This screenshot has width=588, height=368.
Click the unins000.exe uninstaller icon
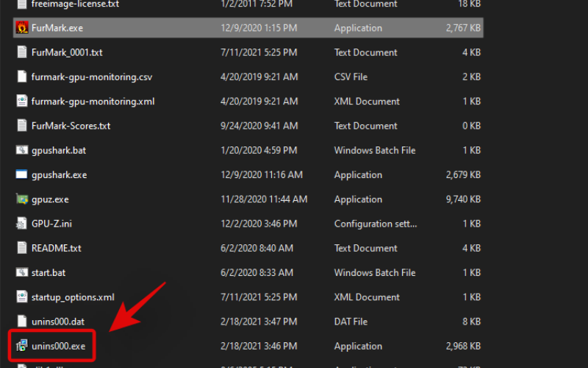pos(22,346)
